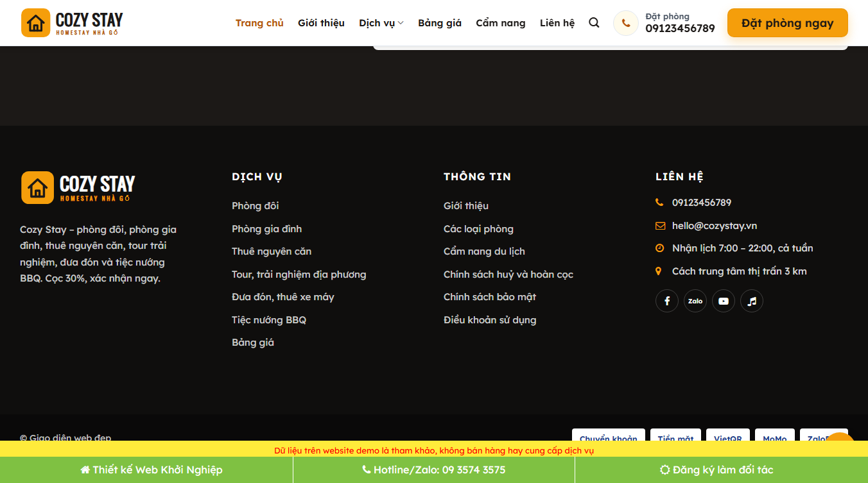Viewport: 868px width, 483px height.
Task: Click the footer Cozy Stay logo
Action: click(x=78, y=187)
